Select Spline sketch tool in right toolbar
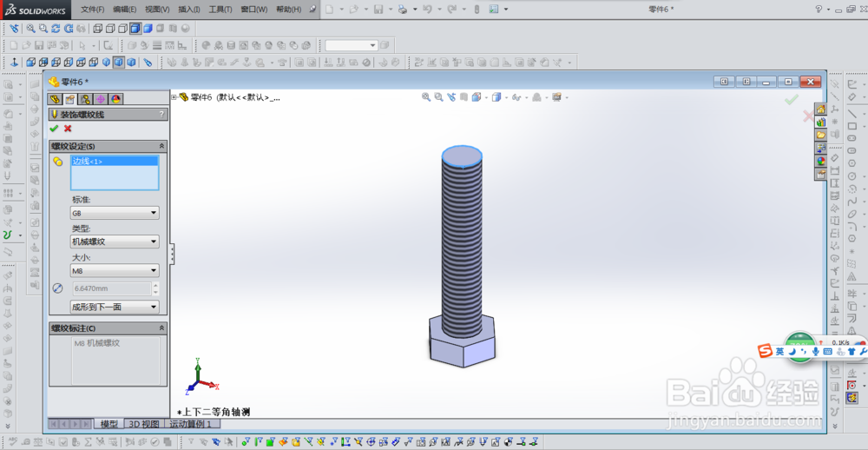The image size is (868, 450). coord(852,202)
